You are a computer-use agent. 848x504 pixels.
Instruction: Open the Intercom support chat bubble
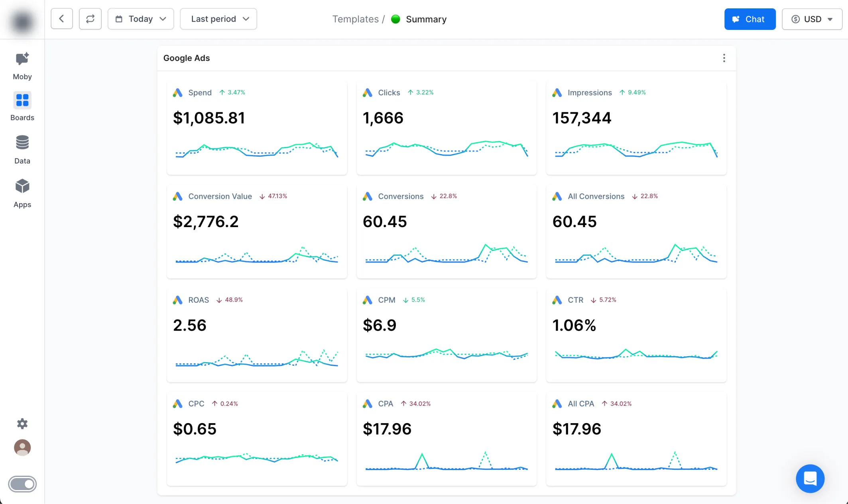click(x=810, y=479)
